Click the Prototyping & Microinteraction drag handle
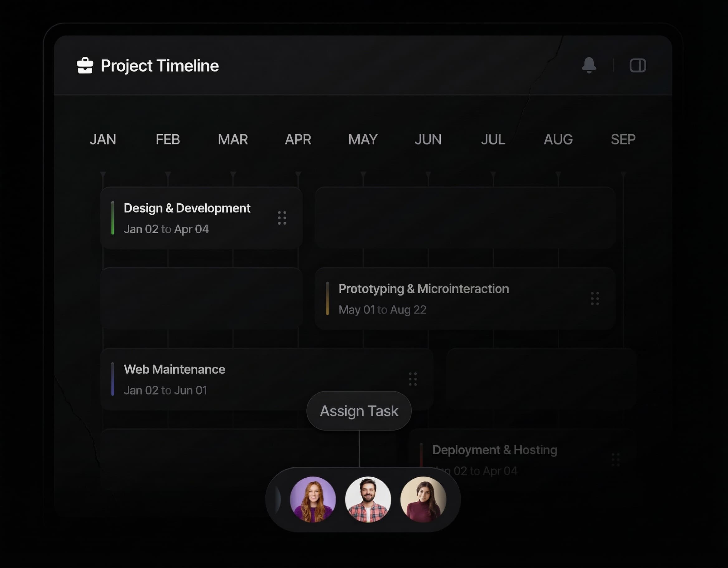 click(595, 299)
